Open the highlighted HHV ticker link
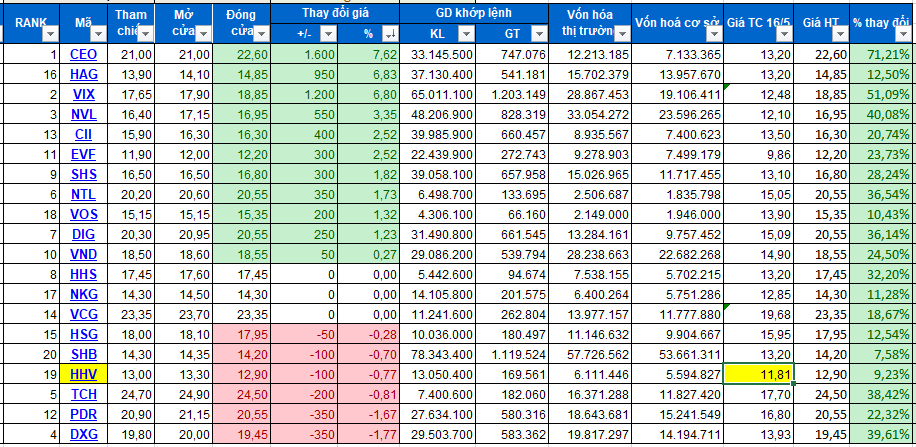The width and height of the screenshot is (916, 447). (84, 375)
